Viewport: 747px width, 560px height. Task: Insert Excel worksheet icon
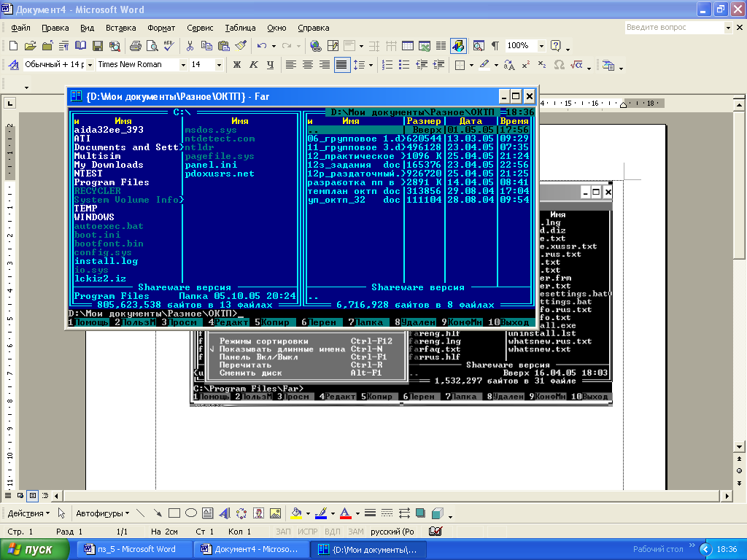425,46
